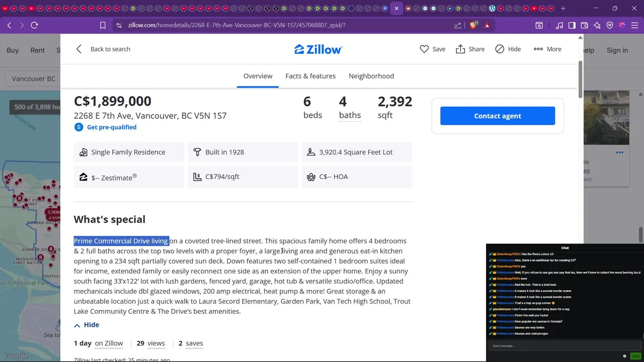Click the green Chat send button
644x362 pixels.
tap(635, 356)
